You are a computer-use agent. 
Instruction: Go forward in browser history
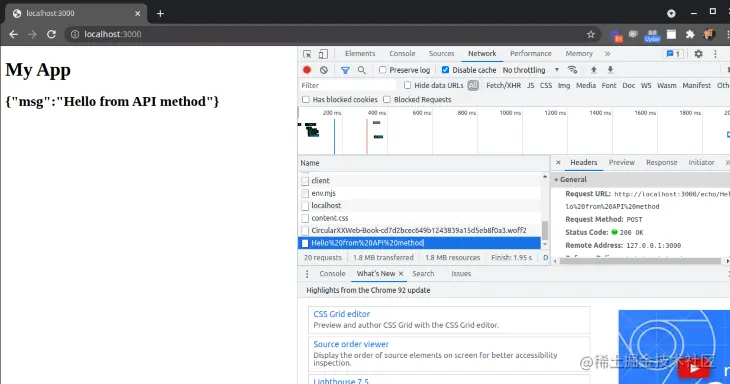pyautogui.click(x=32, y=34)
